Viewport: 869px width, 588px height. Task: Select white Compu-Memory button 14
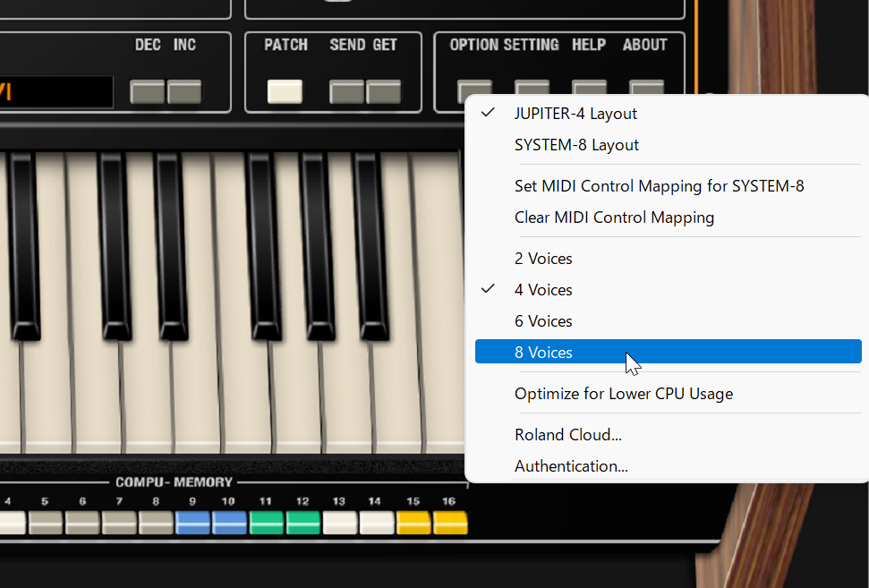pyautogui.click(x=377, y=523)
